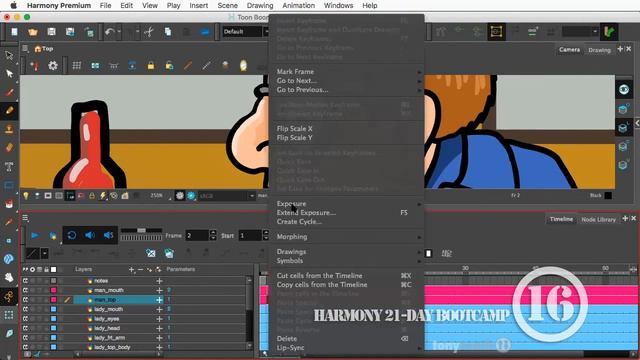Screen dimensions: 640x360
Task: Toggle visibility of the notes layer
Action: click(x=25, y=281)
